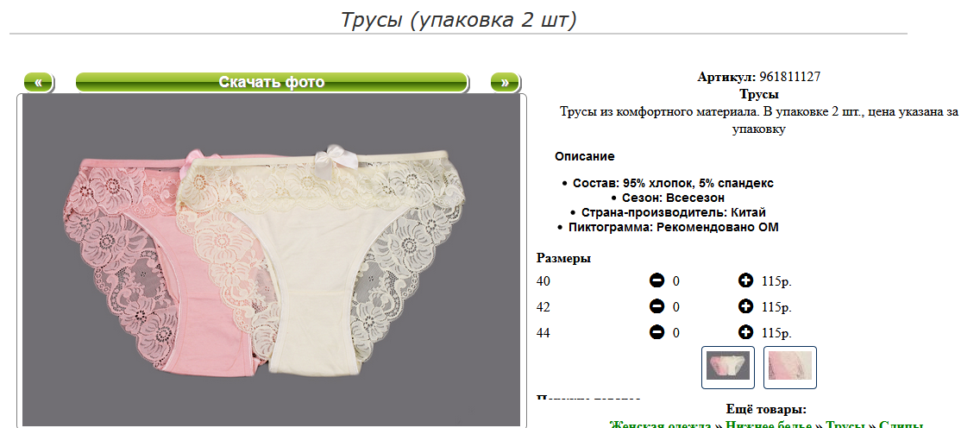Select second thumbnail with close-up photo
Image resolution: width=980 pixels, height=428 pixels.
[x=790, y=367]
